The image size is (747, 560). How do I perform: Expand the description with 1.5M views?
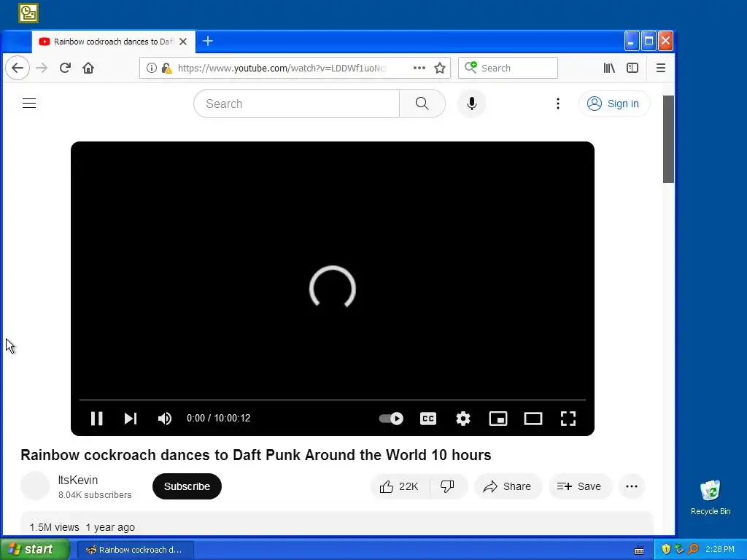coord(336,524)
